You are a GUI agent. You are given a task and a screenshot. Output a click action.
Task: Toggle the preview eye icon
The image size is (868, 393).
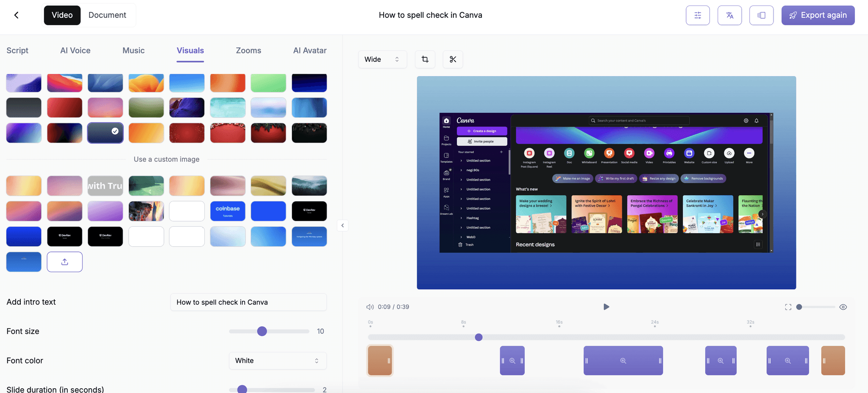pyautogui.click(x=843, y=307)
